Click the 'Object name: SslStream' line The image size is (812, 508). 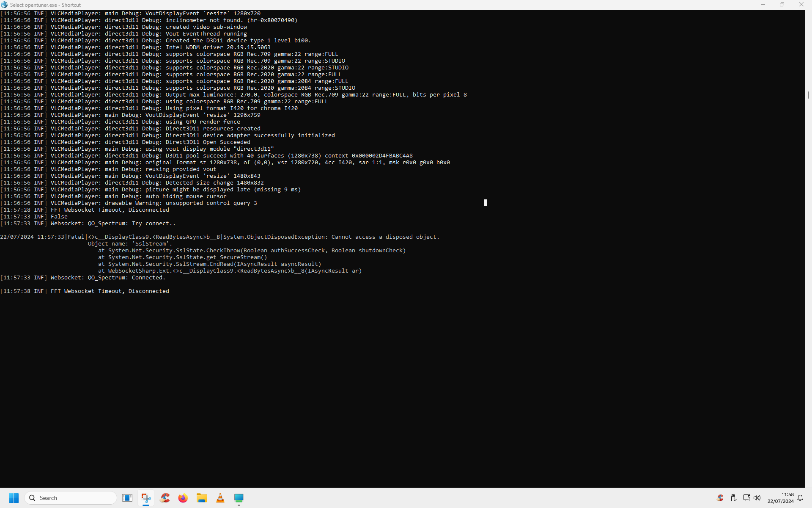(x=130, y=244)
